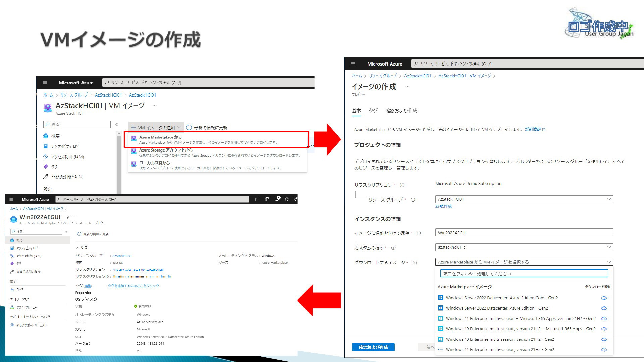Click ホーム breadcrumb in イメージの作成 window
The width and height of the screenshot is (644, 362).
(x=357, y=76)
